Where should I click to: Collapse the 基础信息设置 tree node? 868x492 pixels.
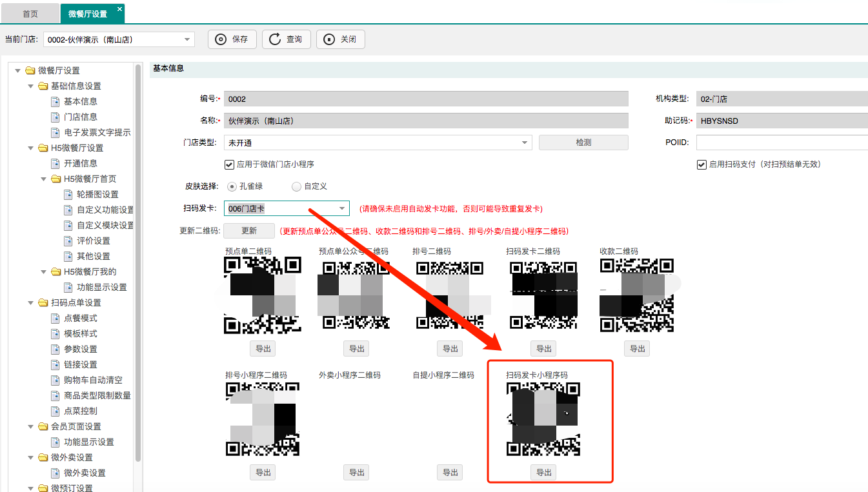point(30,86)
